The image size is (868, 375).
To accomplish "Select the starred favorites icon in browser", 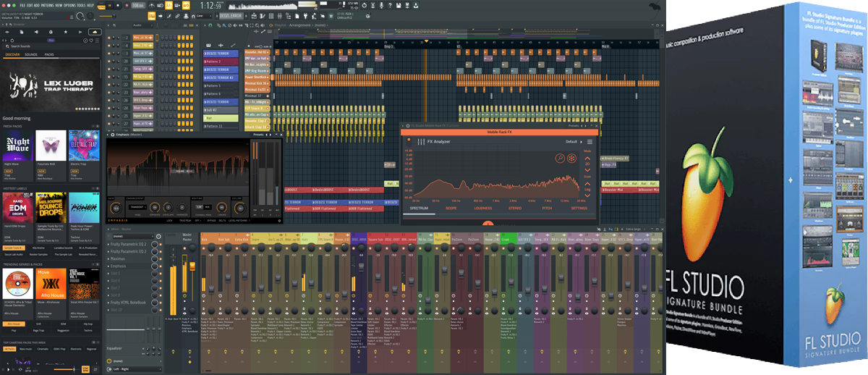I will 66,32.
